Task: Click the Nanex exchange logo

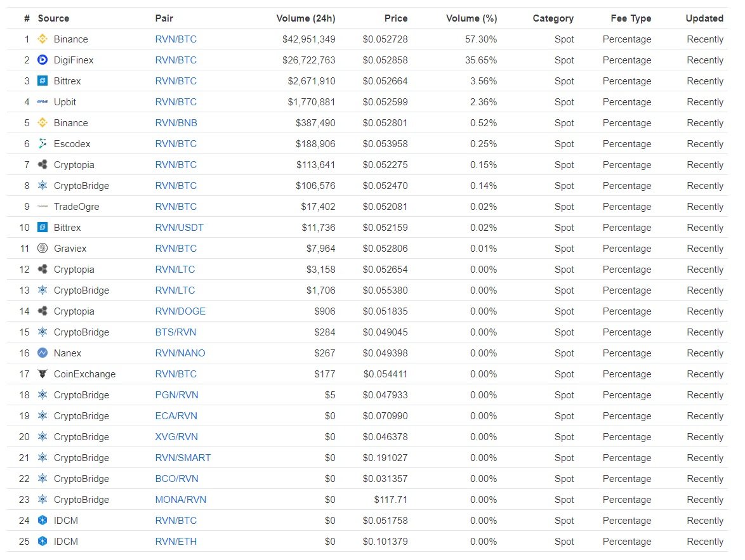Action: [x=43, y=353]
